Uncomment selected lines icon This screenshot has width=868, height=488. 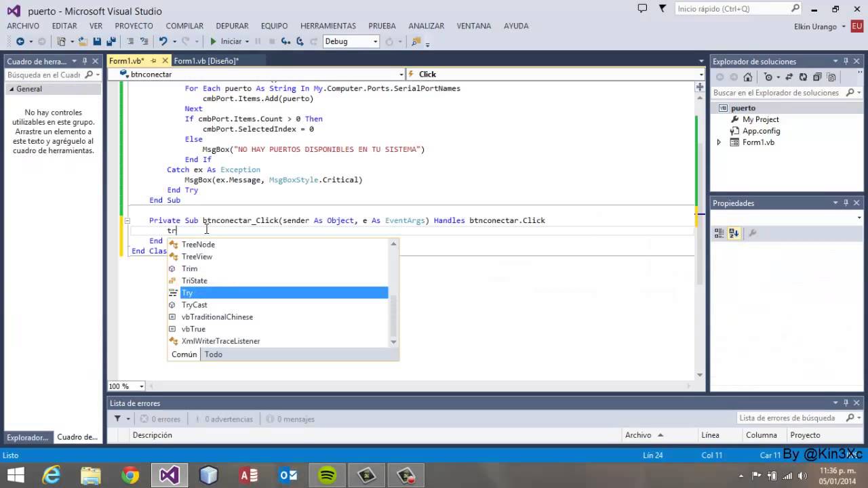(x=144, y=41)
